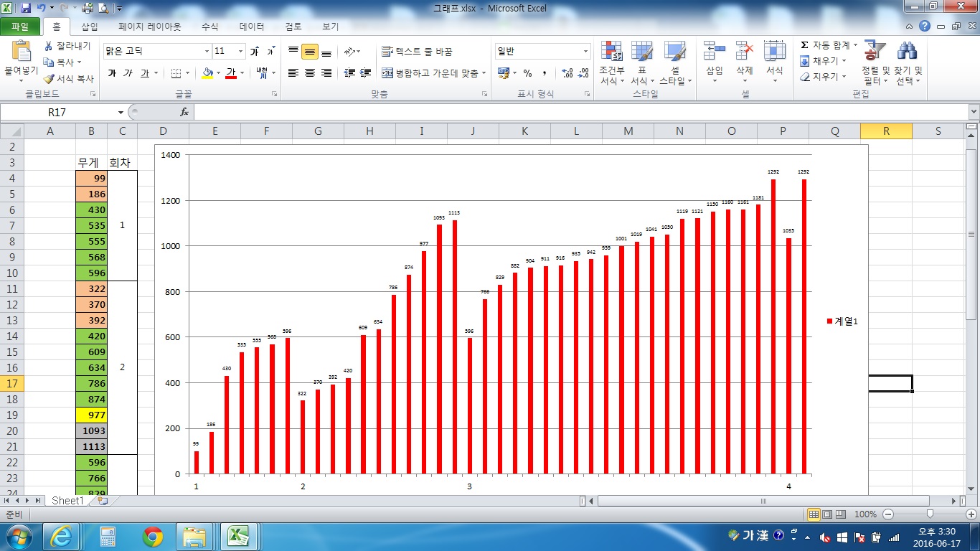Screen dimensions: 980x551
Task: Click the yellow fill color bucket
Action: (207, 73)
